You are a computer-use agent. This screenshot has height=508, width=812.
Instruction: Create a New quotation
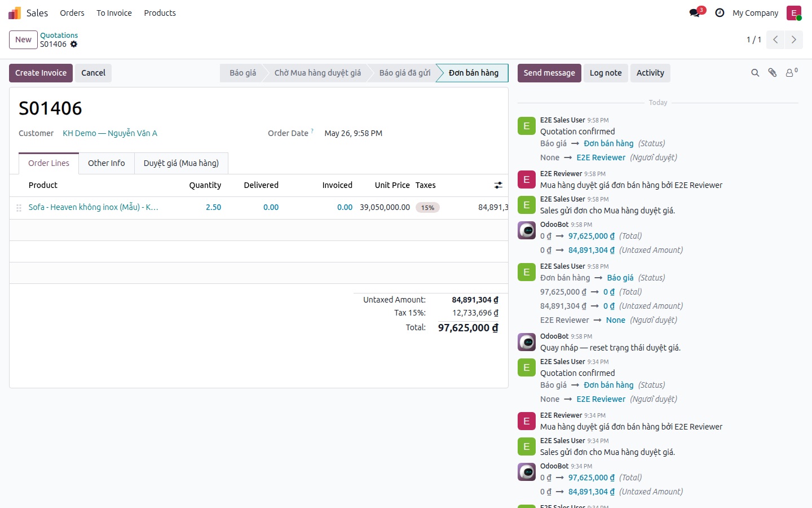tap(23, 40)
